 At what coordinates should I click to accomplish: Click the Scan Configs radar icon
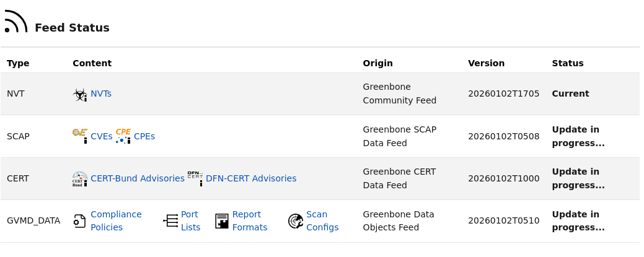click(x=296, y=221)
